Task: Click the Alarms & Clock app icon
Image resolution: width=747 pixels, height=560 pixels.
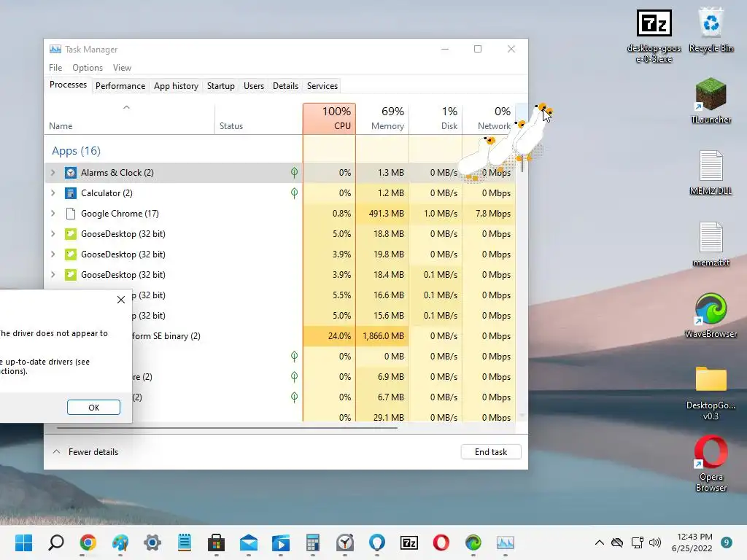Action: [x=71, y=172]
